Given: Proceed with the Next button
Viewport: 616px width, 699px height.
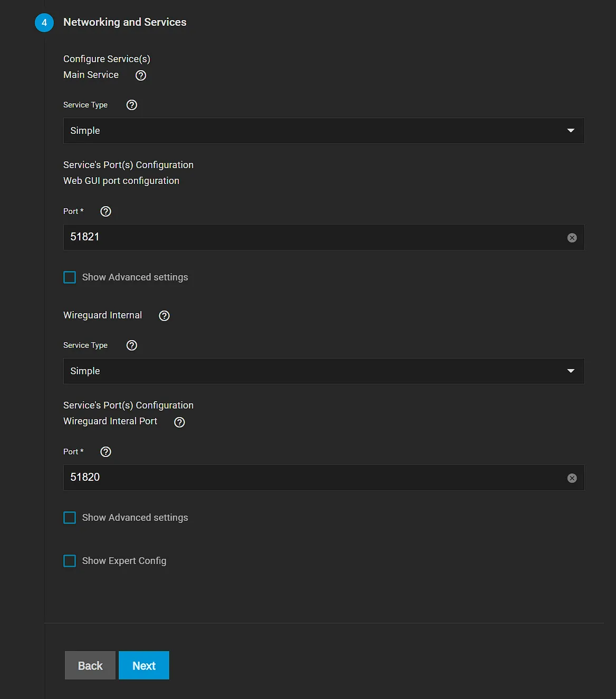Looking at the screenshot, I should (x=143, y=665).
